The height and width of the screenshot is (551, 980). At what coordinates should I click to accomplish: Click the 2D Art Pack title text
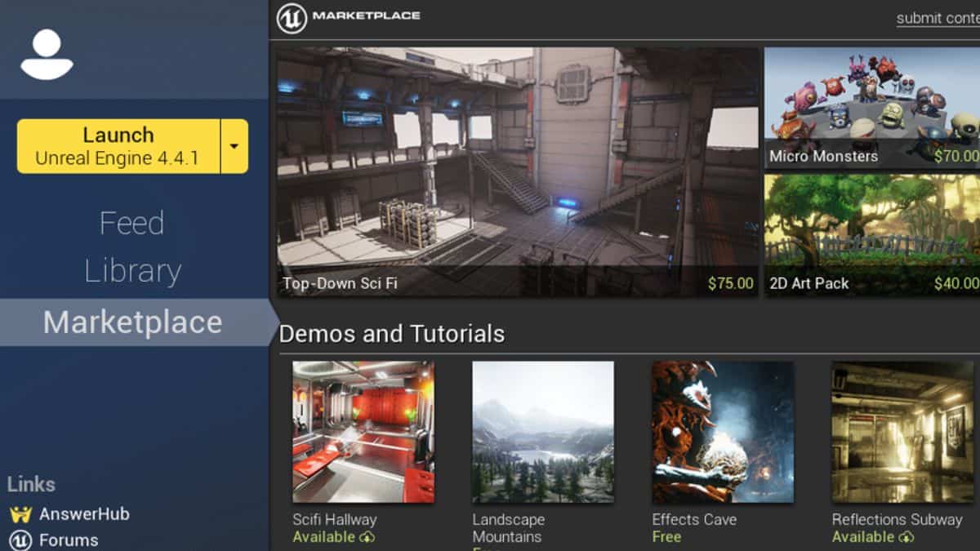(809, 283)
